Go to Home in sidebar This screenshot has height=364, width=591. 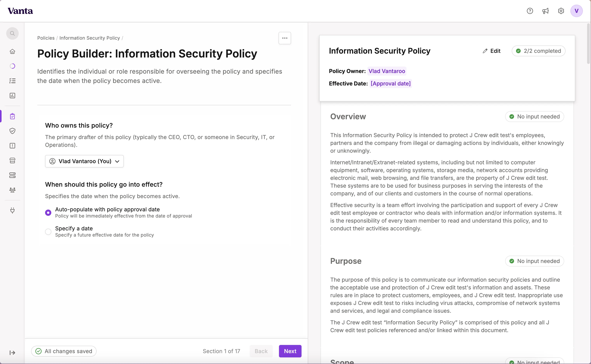click(x=12, y=51)
